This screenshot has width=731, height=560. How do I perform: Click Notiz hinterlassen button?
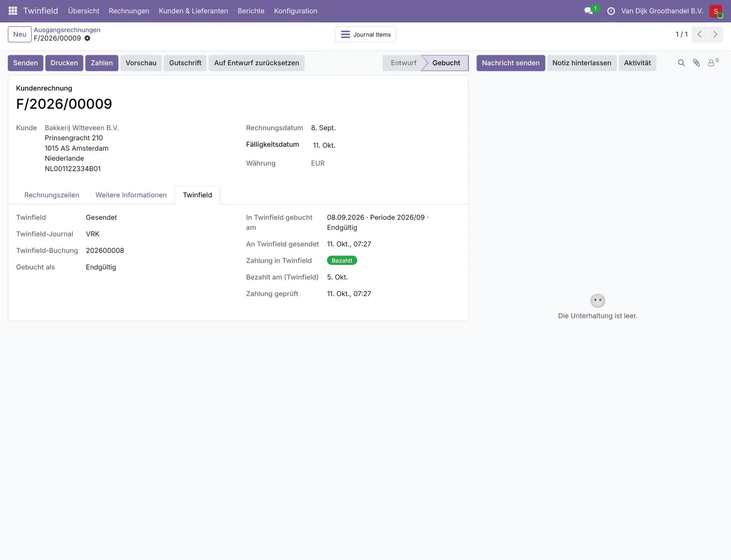point(582,63)
